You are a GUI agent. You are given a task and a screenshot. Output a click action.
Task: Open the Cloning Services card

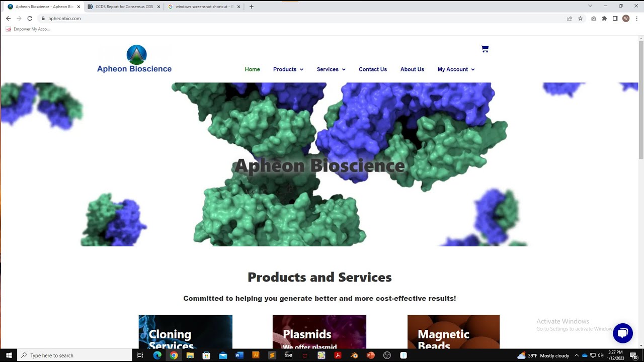pos(186,332)
